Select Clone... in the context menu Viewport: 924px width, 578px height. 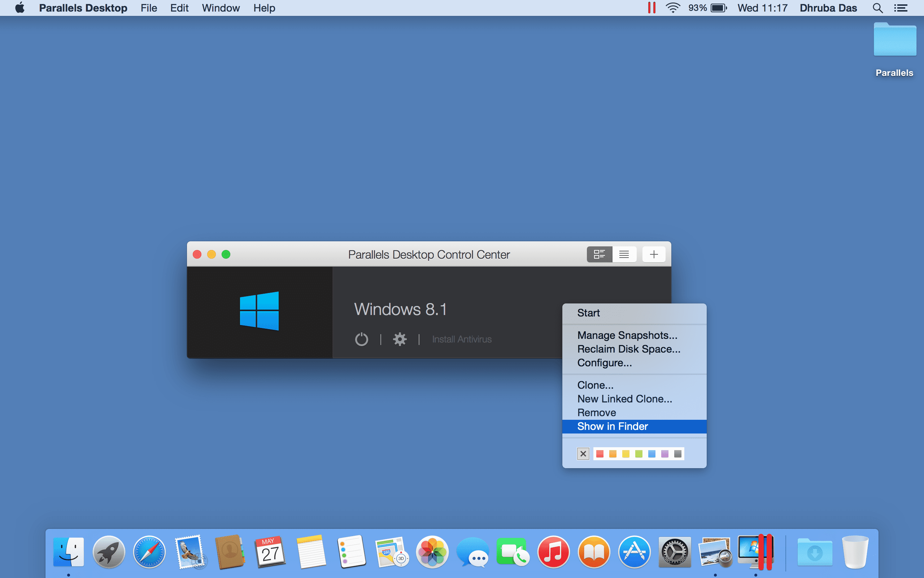[634, 385]
